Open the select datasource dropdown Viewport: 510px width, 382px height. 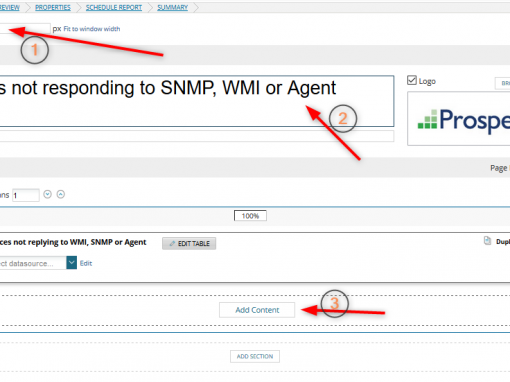(x=71, y=263)
